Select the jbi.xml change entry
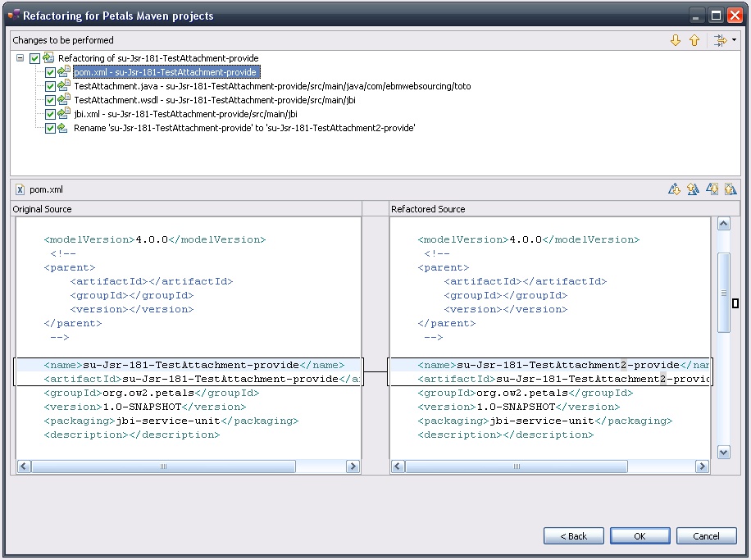The width and height of the screenshot is (751, 560). (185, 114)
